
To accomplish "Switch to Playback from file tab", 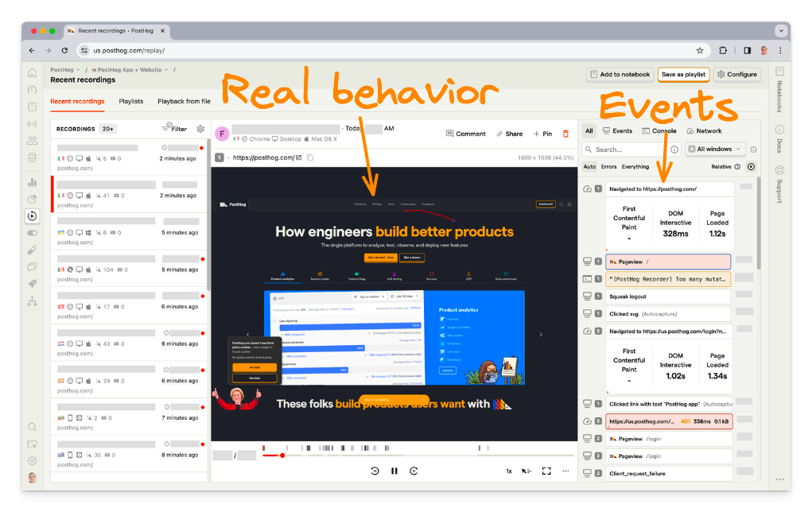I will [184, 102].
